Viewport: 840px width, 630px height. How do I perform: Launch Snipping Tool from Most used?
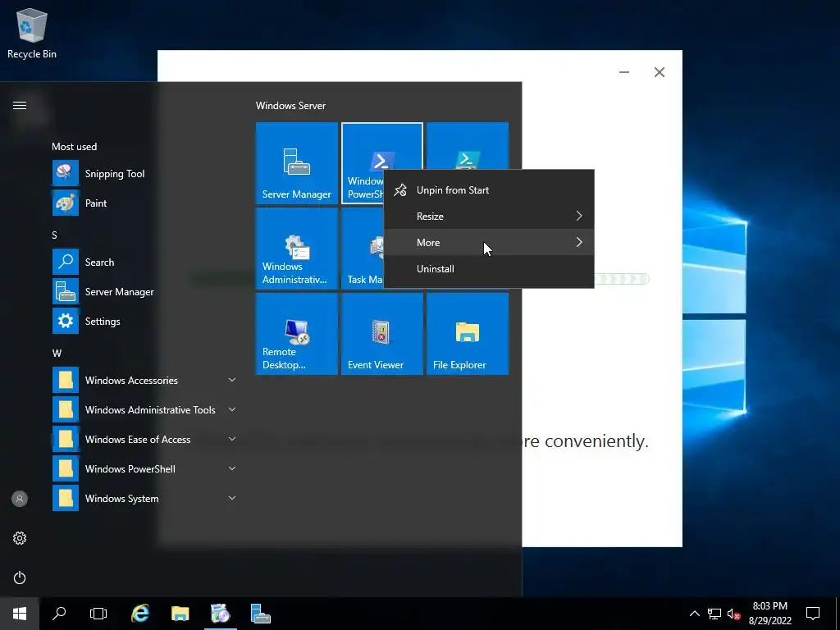pyautogui.click(x=144, y=174)
